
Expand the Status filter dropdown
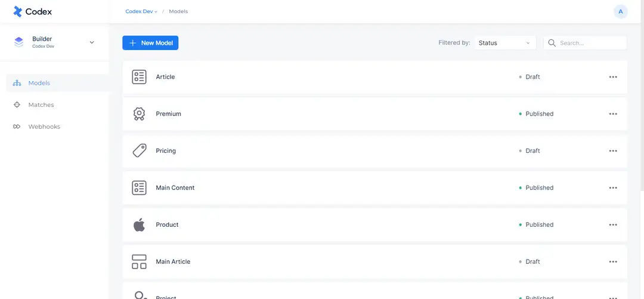pyautogui.click(x=505, y=43)
